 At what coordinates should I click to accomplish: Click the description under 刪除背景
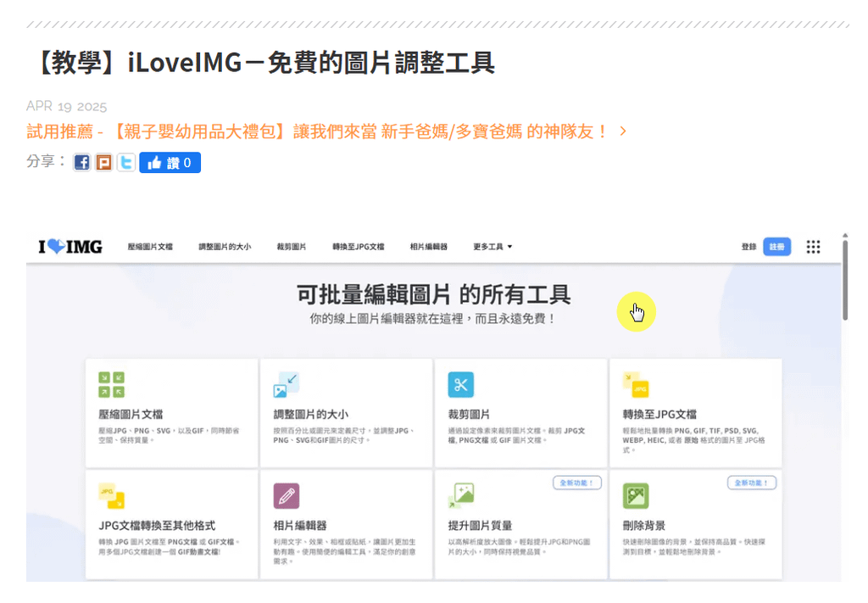tap(693, 546)
